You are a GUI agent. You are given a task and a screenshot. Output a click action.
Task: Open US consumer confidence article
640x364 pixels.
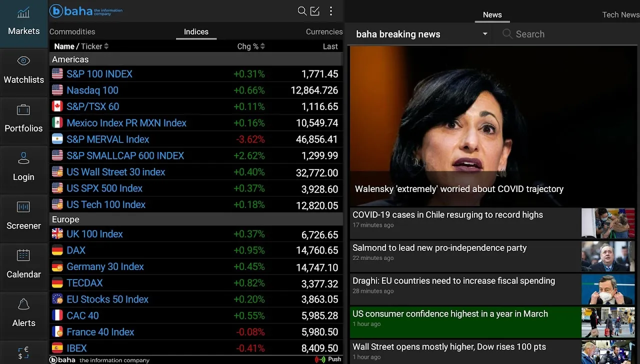493,322
